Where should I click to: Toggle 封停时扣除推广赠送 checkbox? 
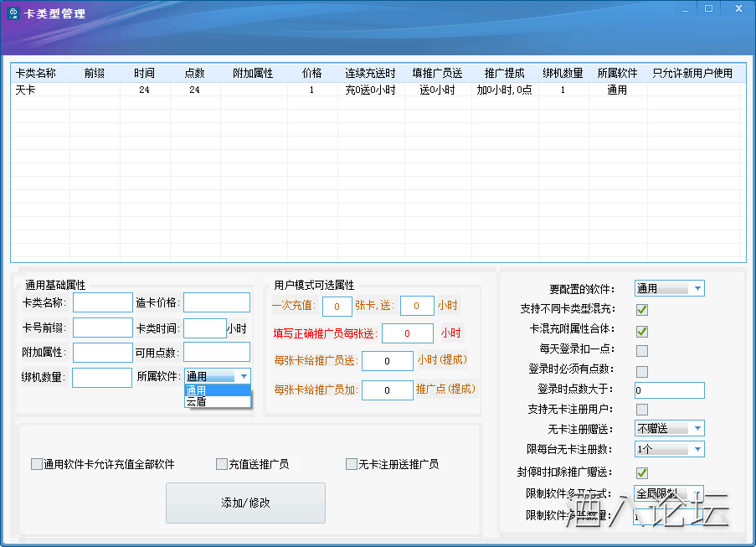coord(642,472)
